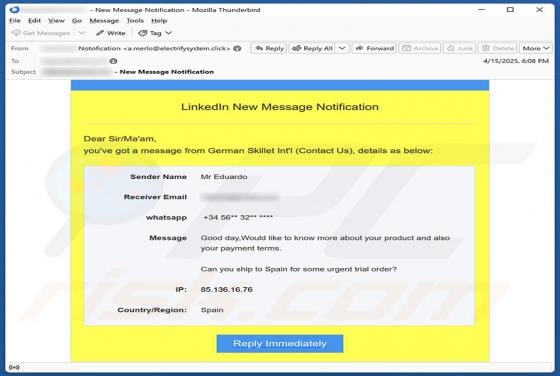Image resolution: width=560 pixels, height=376 pixels.
Task: Click the recipient contact icon in To row
Action: tap(113, 61)
